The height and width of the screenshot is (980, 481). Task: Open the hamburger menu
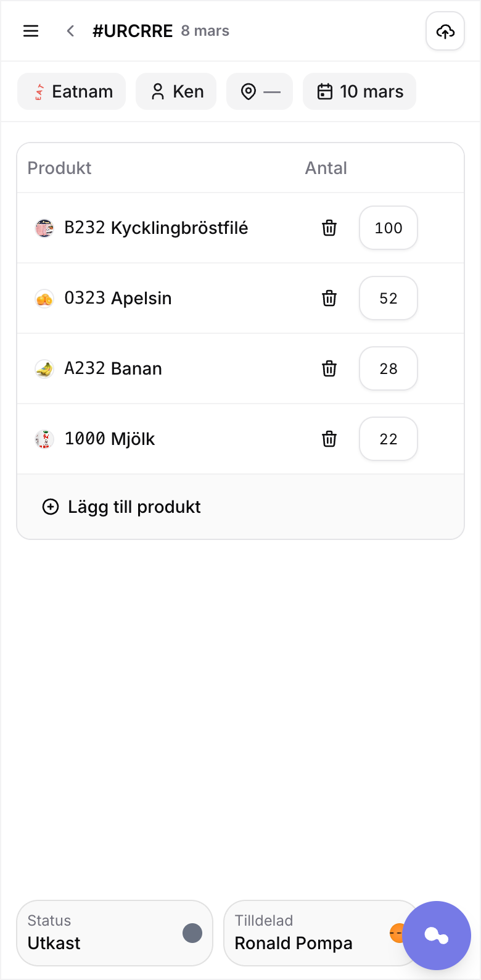(31, 31)
